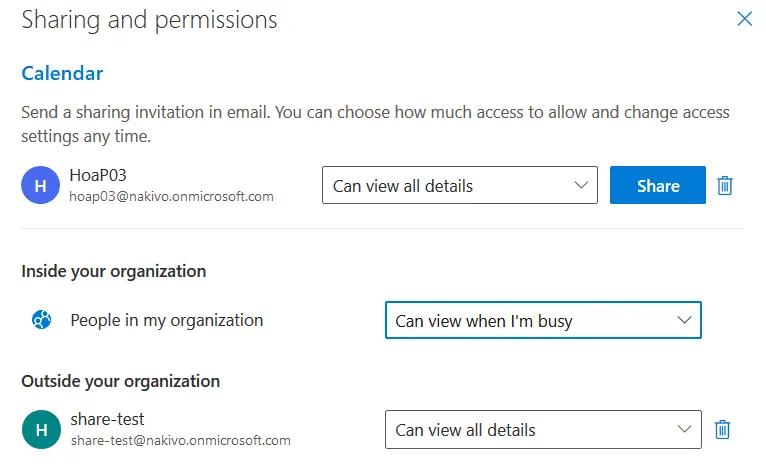Click the People in my organization icon
Viewport: 766px width, 469px height.
tap(42, 320)
